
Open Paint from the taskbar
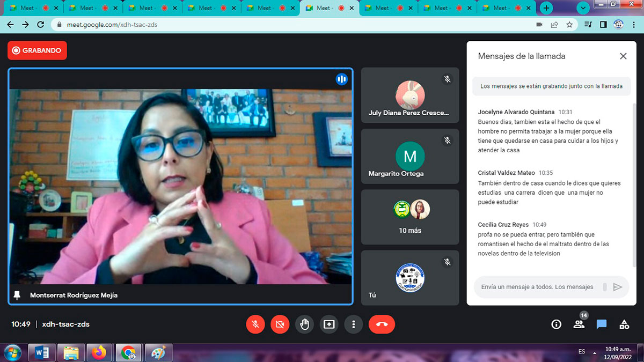[x=158, y=353]
